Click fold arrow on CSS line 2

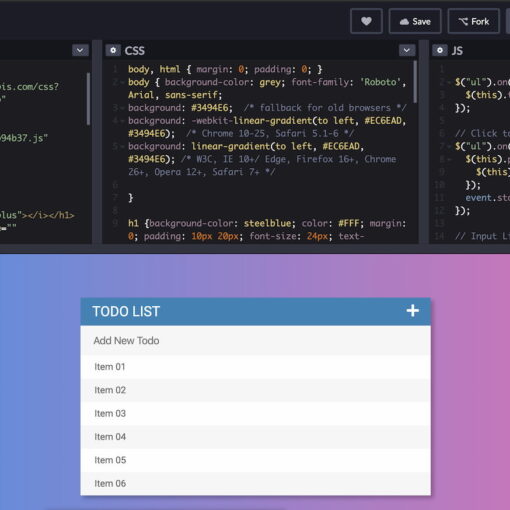122,82
